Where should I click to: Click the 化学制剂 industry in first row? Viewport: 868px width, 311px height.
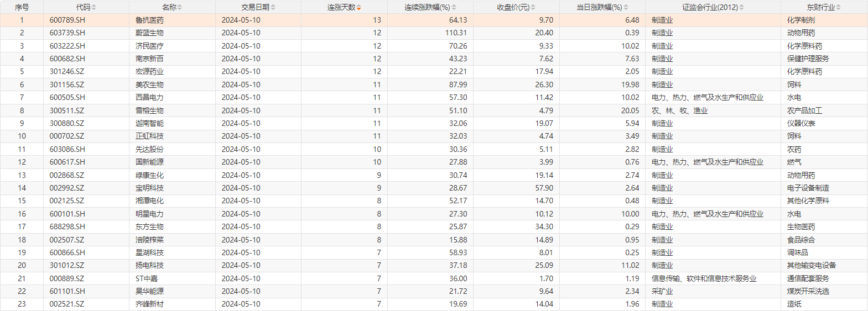[x=801, y=20]
